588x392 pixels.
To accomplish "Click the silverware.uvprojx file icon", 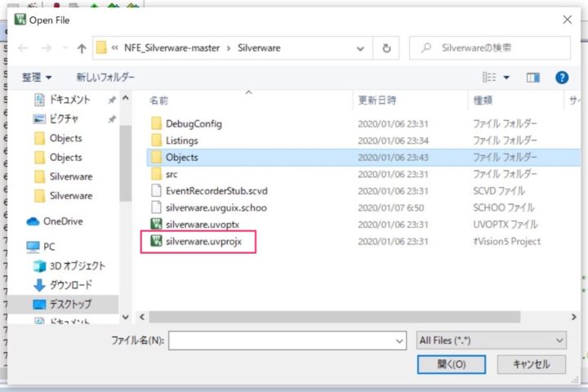I will tap(154, 242).
